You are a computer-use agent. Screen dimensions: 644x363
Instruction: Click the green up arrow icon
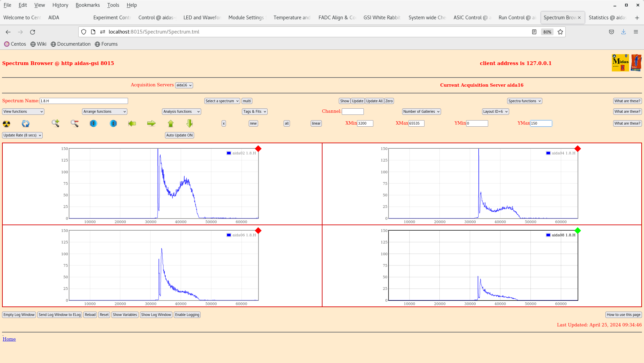click(171, 124)
